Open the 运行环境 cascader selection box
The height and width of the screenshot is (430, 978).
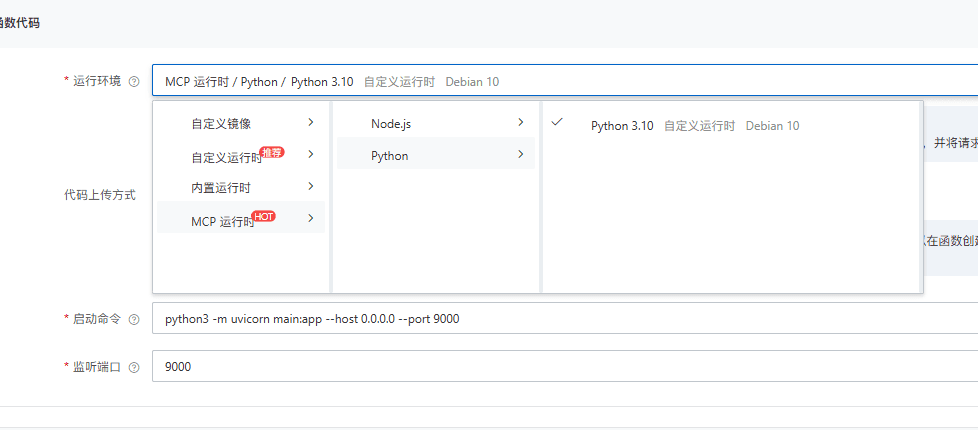pos(565,81)
